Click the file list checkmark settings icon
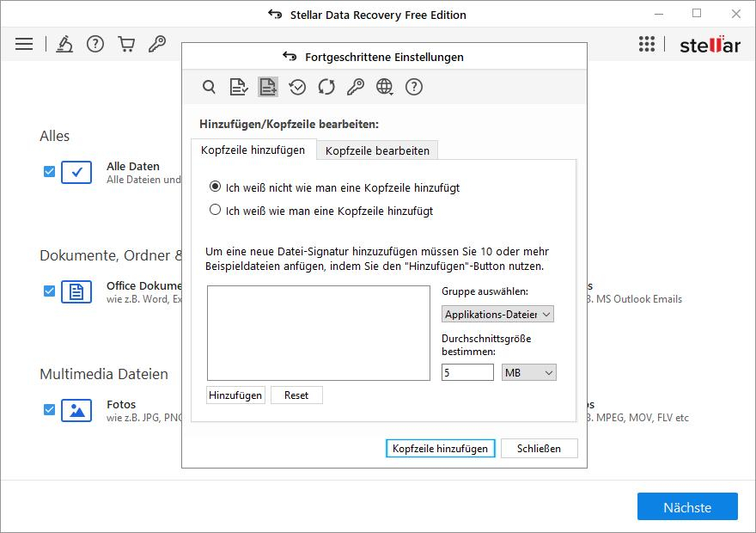 pyautogui.click(x=238, y=87)
